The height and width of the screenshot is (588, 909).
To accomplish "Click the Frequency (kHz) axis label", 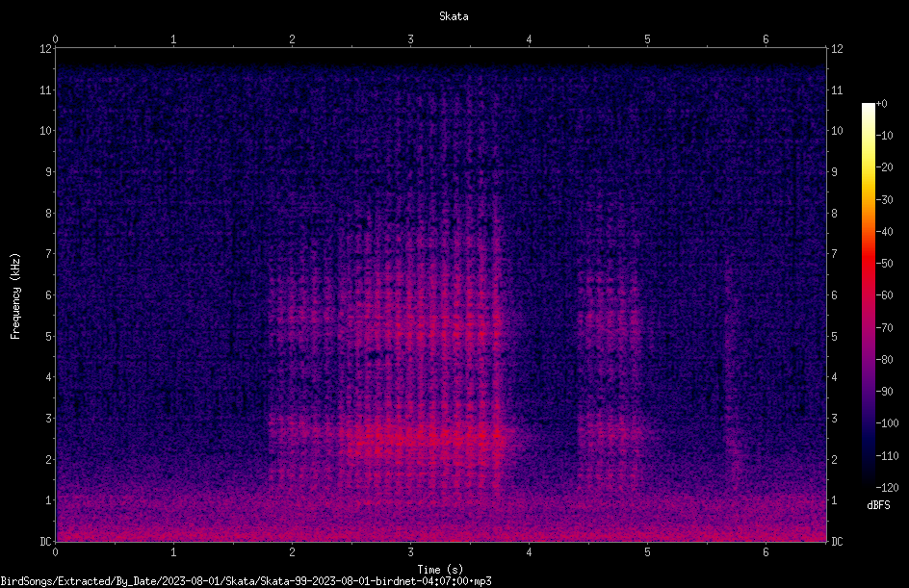I will point(15,296).
